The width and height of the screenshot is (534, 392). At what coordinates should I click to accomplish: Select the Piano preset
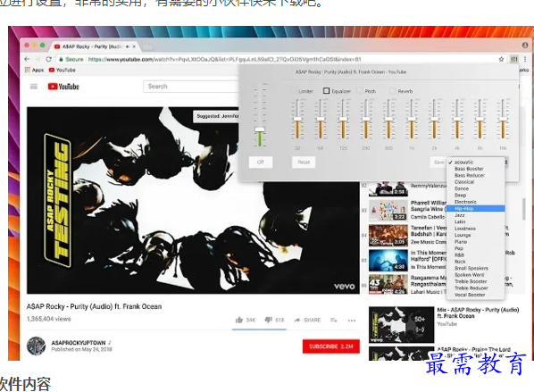(475, 242)
